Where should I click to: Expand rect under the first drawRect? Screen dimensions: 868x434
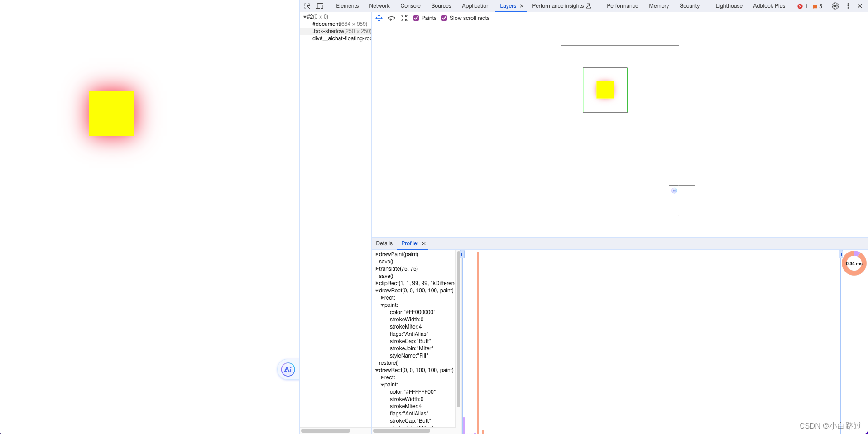coord(382,298)
